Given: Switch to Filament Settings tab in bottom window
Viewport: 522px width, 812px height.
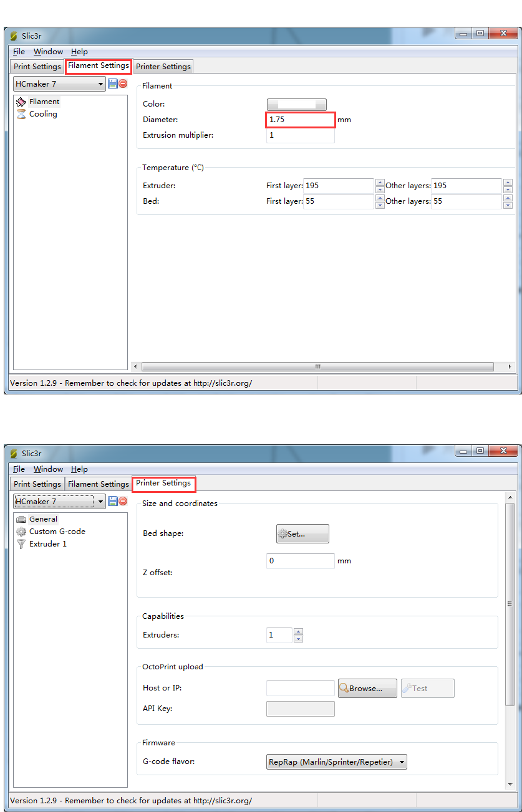Looking at the screenshot, I should point(99,484).
